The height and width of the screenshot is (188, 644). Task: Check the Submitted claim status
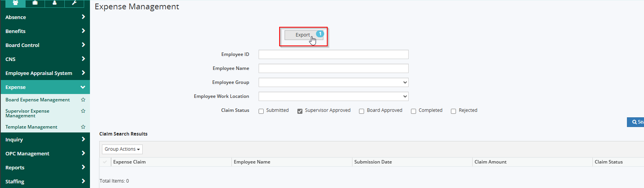[261, 111]
